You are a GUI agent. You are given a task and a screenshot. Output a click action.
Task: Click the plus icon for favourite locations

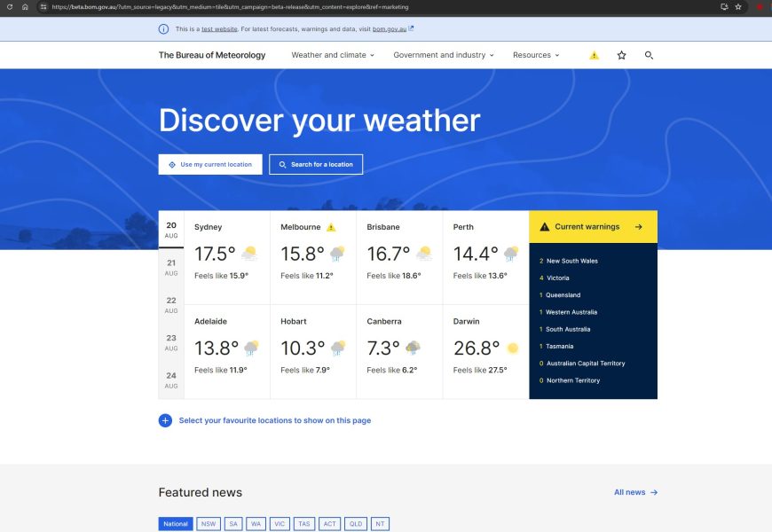pos(165,420)
